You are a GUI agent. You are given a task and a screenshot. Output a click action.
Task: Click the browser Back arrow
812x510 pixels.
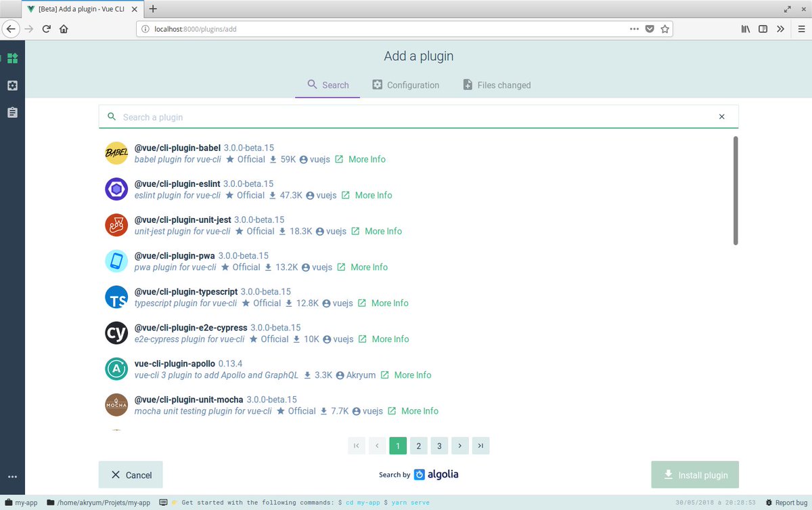coord(11,29)
